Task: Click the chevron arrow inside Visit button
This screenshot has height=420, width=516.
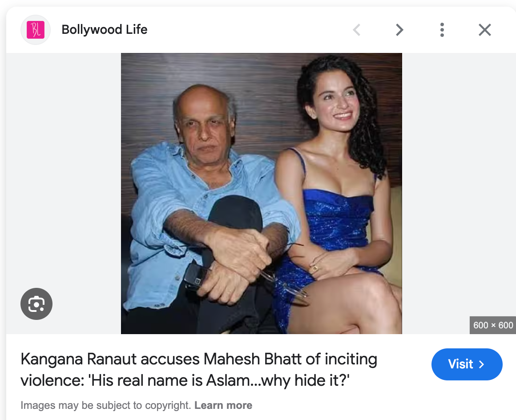Action: pyautogui.click(x=481, y=364)
